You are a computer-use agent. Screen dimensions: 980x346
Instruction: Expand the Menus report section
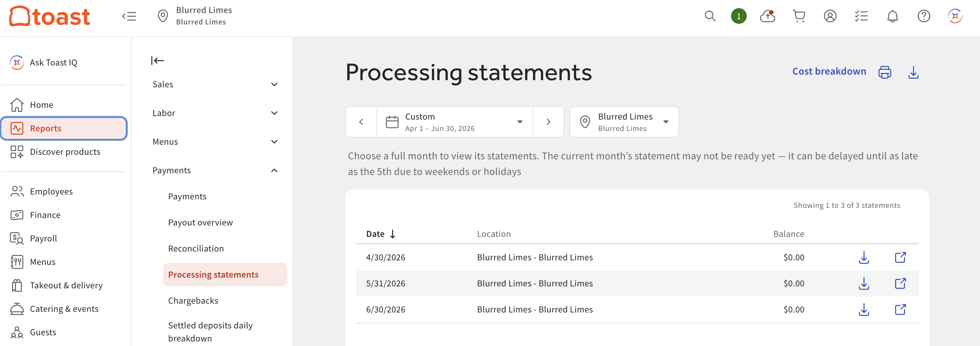click(215, 142)
